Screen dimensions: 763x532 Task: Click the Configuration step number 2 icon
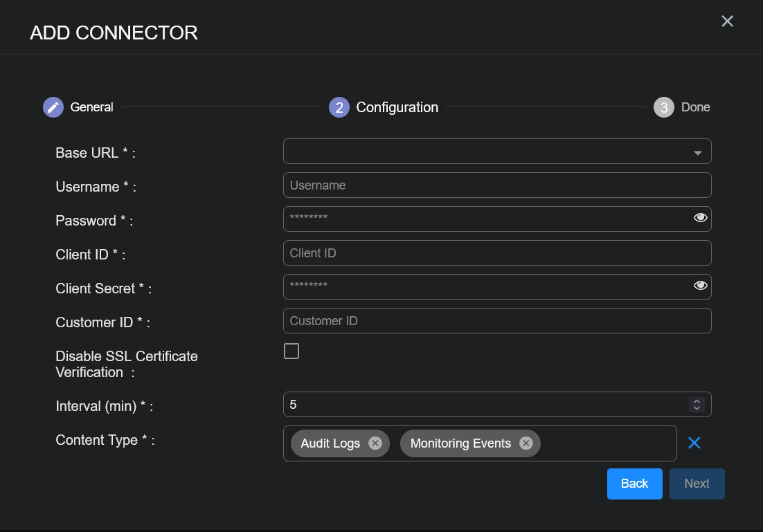[339, 107]
